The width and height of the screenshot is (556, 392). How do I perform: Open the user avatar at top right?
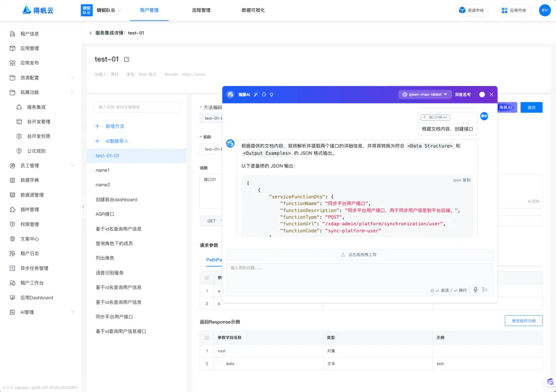pos(545,10)
